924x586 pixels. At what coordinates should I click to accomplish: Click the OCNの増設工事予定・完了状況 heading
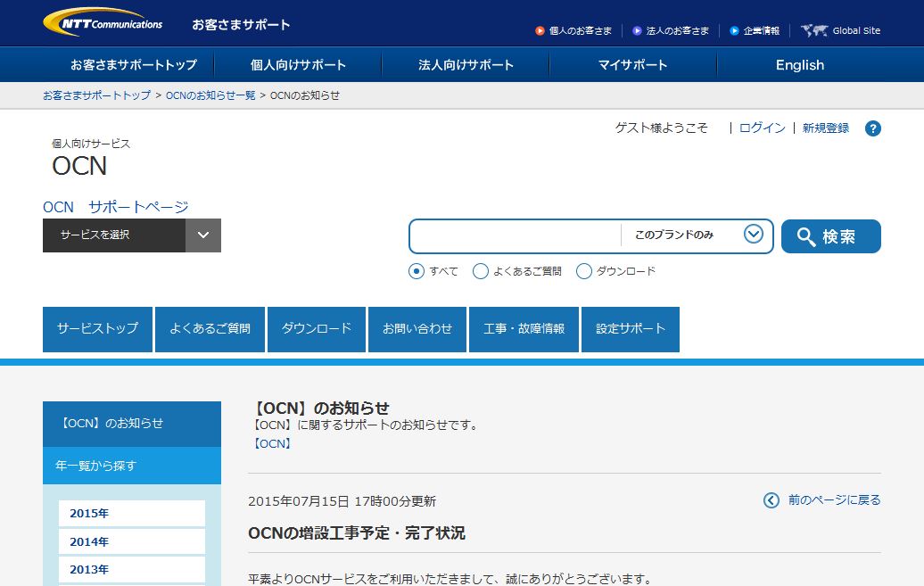[x=357, y=533]
